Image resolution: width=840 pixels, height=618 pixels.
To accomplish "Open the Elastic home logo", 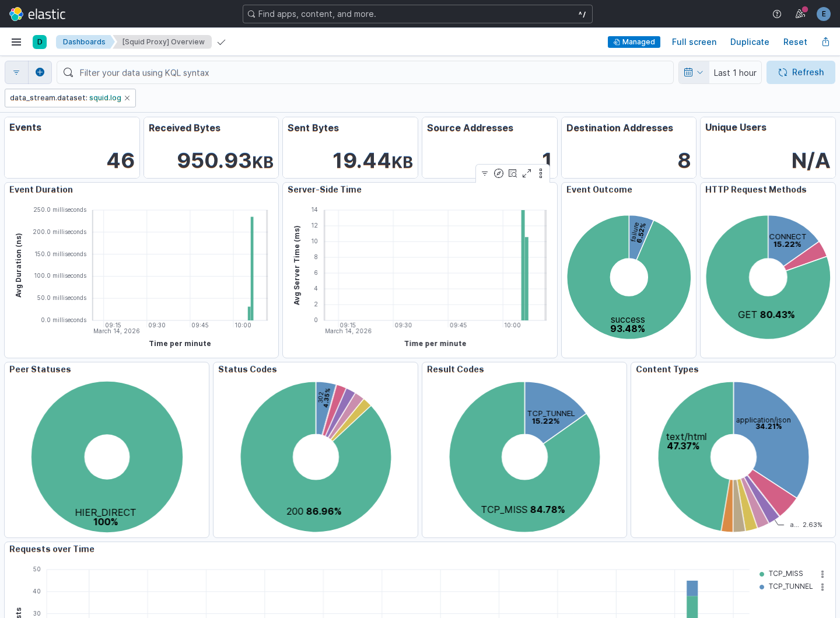I will coord(37,14).
